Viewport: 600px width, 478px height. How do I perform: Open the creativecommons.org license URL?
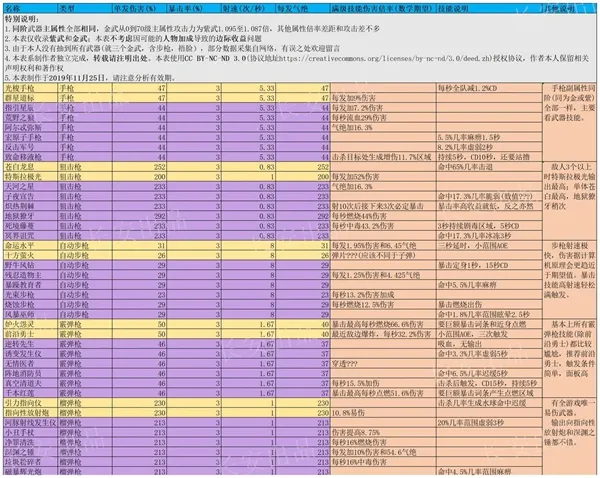pyautogui.click(x=384, y=59)
